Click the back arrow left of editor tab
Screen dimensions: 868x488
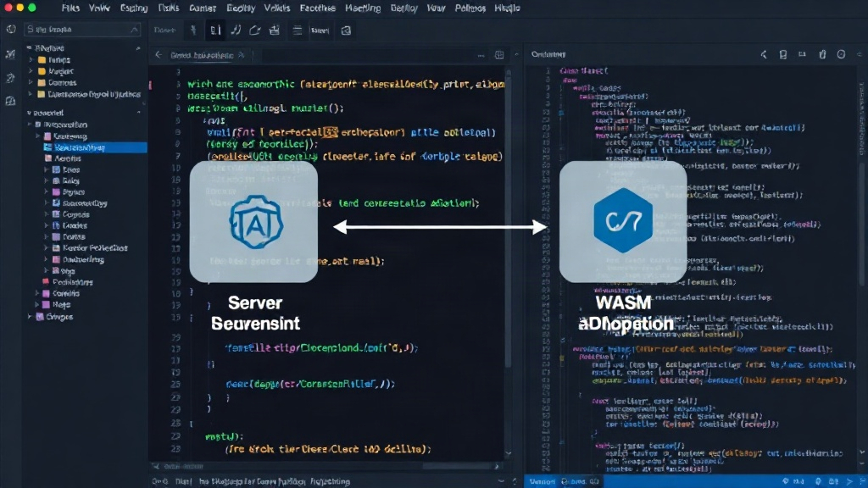(159, 55)
